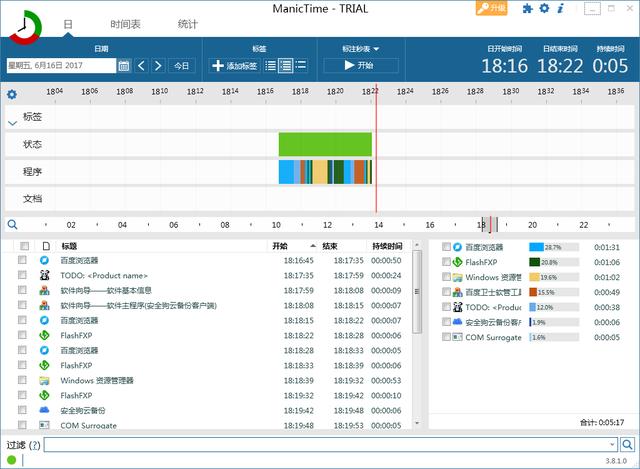Click the activity list vertical scrollbar thumb
640x469 pixels.
pyautogui.click(x=417, y=291)
